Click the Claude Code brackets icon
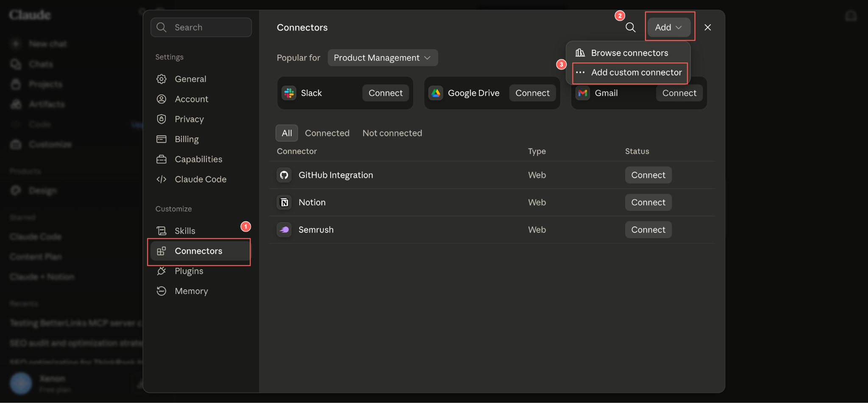The width and height of the screenshot is (868, 403). (x=161, y=179)
